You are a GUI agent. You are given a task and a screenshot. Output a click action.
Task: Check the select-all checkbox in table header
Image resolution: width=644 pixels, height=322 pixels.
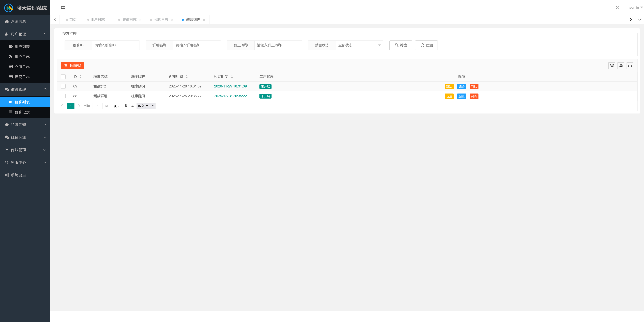[63, 77]
